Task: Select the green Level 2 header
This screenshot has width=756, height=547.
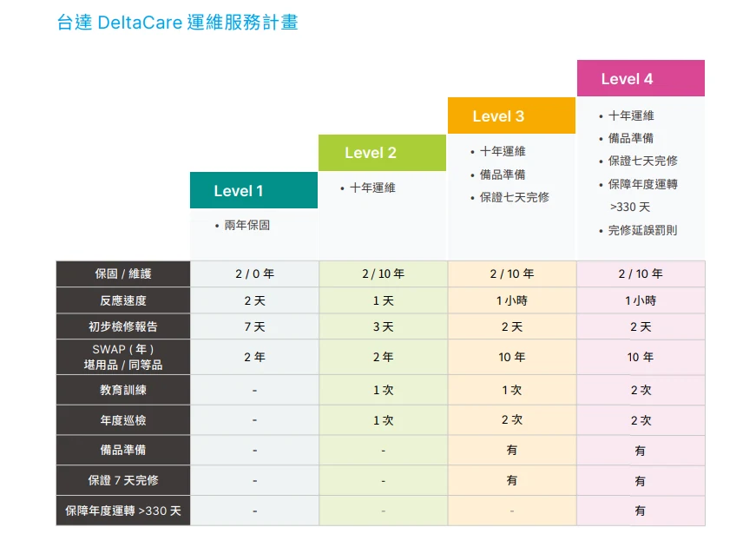Action: pyautogui.click(x=382, y=153)
